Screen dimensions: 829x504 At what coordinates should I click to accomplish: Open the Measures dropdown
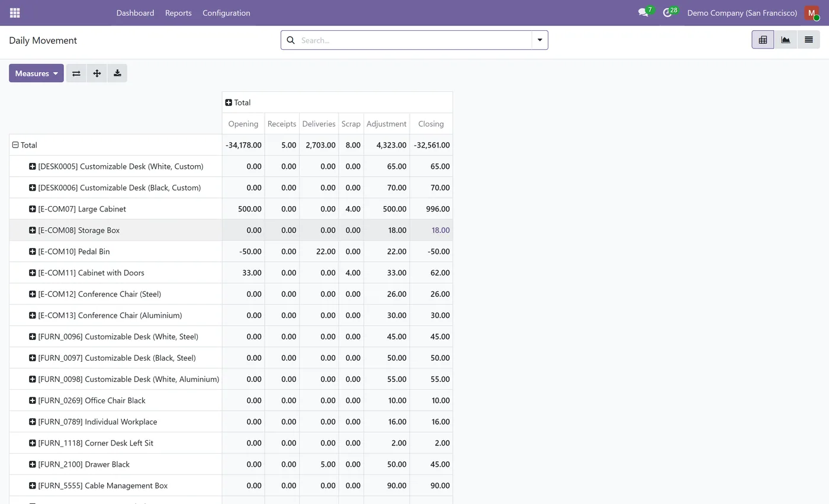(x=36, y=73)
